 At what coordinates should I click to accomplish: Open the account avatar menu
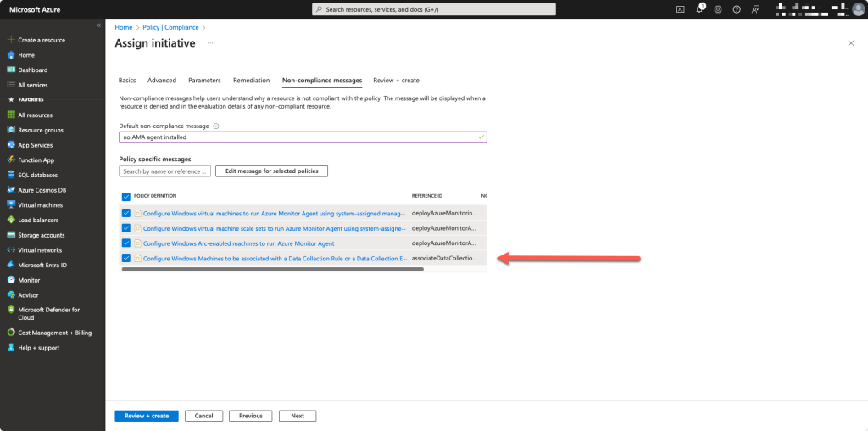point(858,9)
